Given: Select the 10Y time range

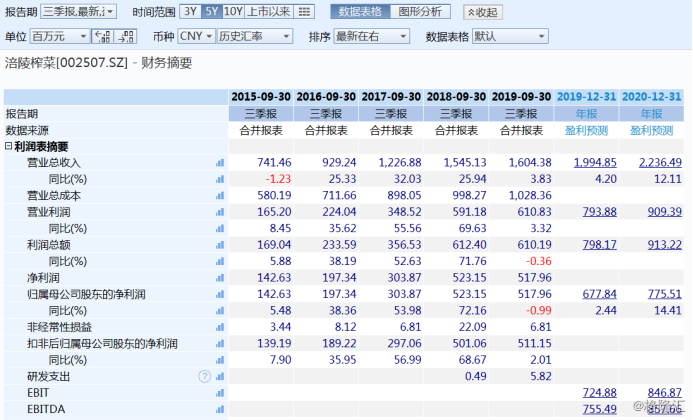Looking at the screenshot, I should click(232, 12).
